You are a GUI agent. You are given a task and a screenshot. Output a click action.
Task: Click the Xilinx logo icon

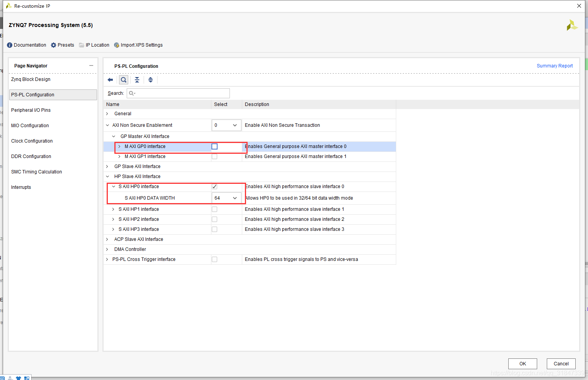click(572, 25)
